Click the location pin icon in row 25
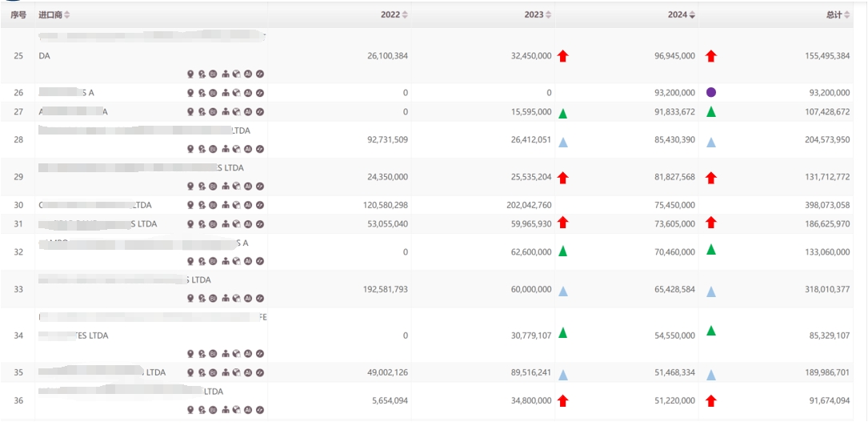Image resolution: width=868 pixels, height=426 pixels. click(x=190, y=74)
